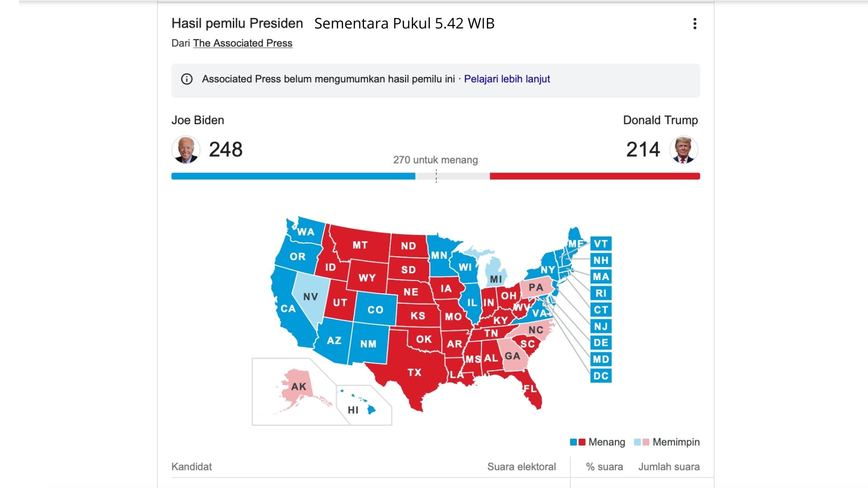Click the VT state label box

click(x=601, y=244)
